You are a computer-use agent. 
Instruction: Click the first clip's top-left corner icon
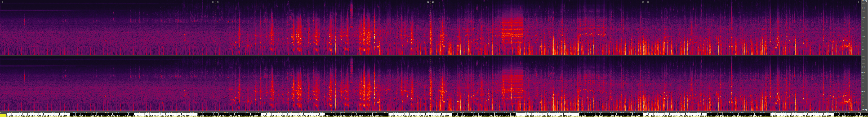[x=2, y=2]
